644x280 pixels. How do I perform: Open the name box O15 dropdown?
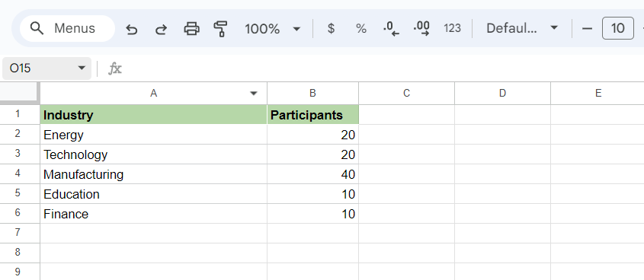coord(82,68)
